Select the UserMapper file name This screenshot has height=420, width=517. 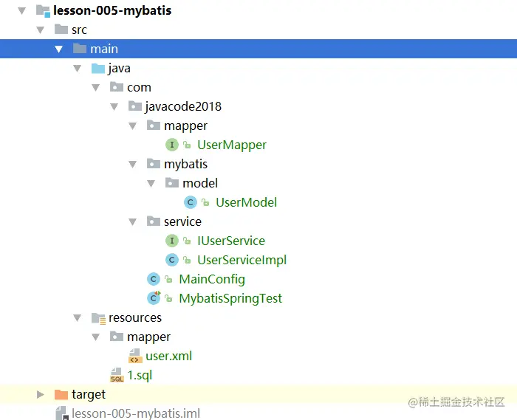[x=232, y=145]
